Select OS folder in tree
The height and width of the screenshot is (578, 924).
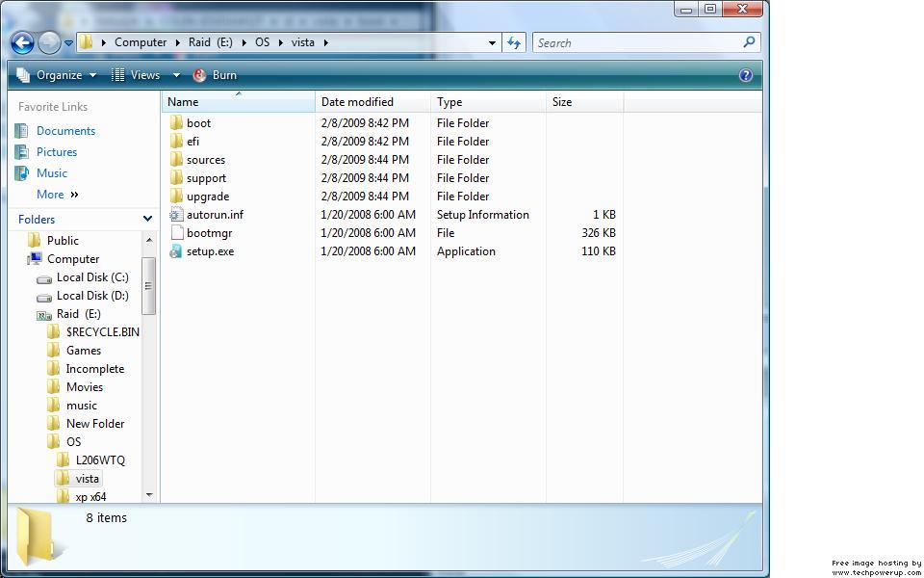point(74,442)
